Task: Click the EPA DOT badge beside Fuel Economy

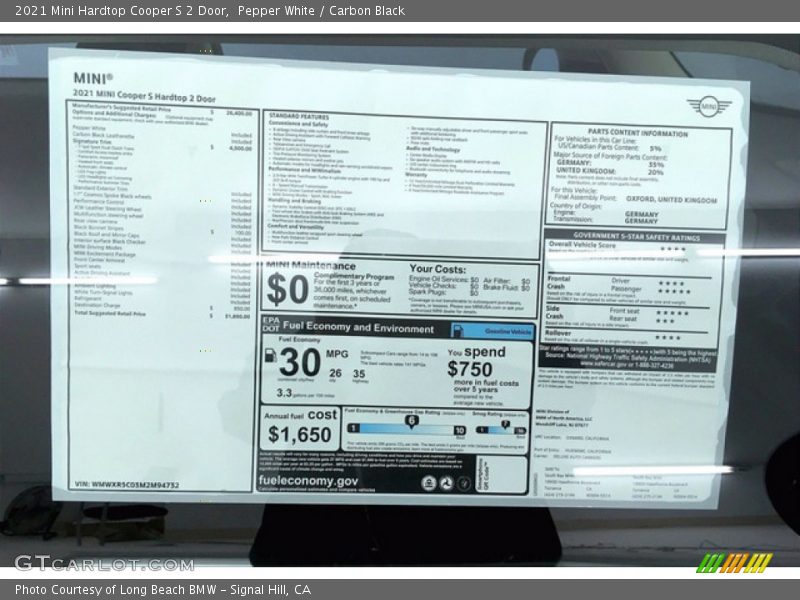Action: [x=271, y=324]
